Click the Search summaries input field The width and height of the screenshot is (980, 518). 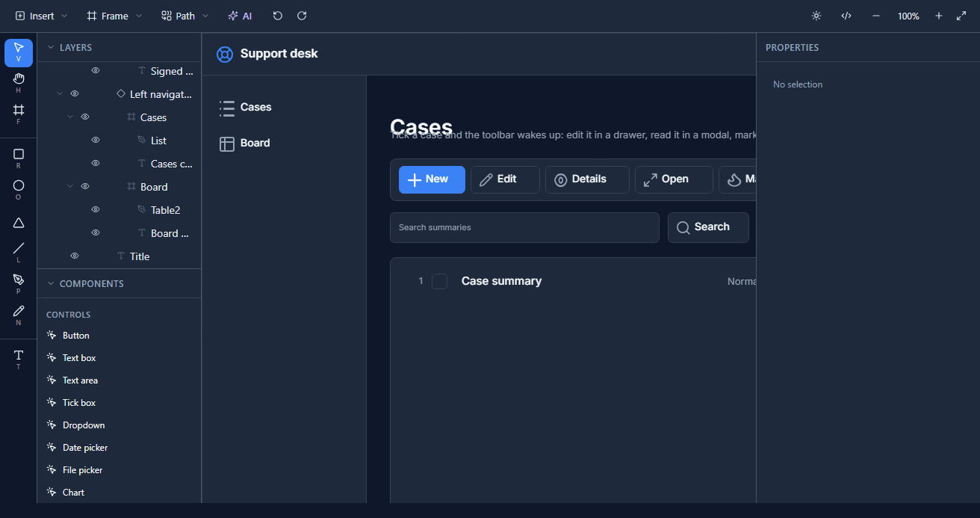[x=524, y=227]
